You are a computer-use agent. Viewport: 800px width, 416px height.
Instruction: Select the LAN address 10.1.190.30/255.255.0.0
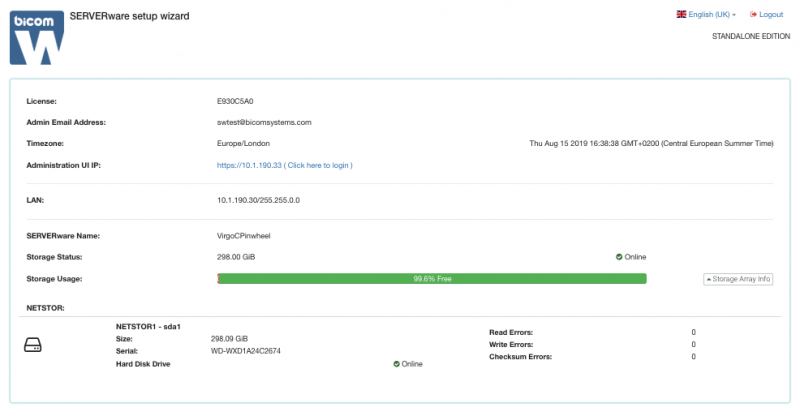[258, 200]
